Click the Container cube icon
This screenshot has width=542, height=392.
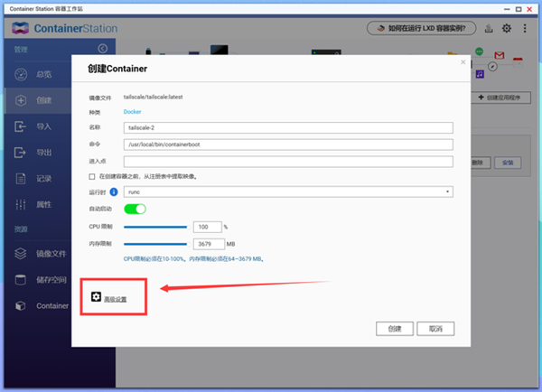point(21,306)
